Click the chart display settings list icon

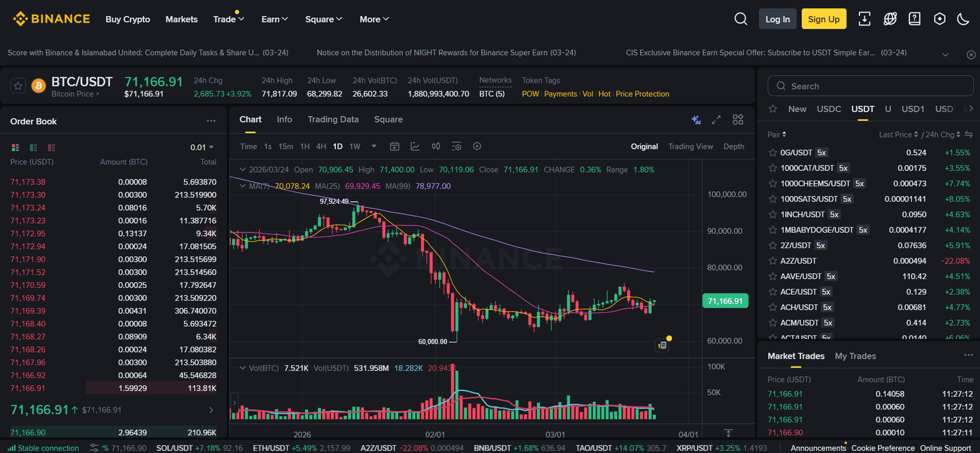click(x=456, y=147)
